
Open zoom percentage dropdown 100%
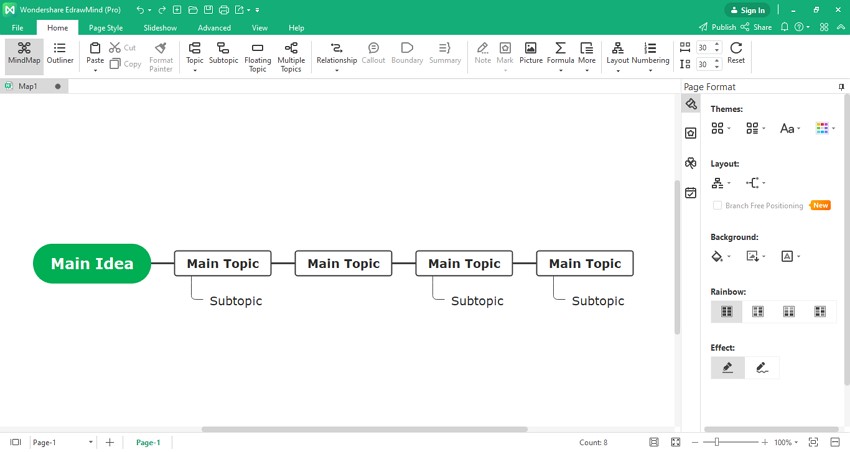coord(786,442)
